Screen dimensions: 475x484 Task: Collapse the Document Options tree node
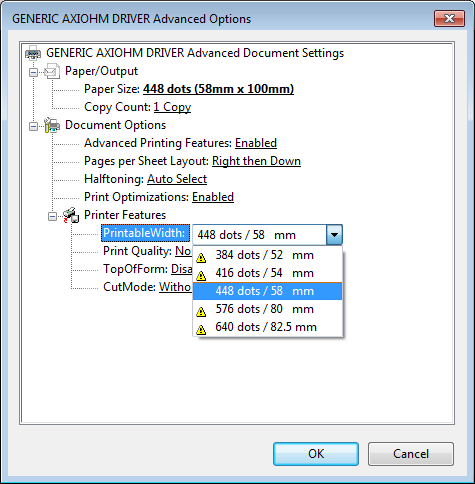(33, 126)
